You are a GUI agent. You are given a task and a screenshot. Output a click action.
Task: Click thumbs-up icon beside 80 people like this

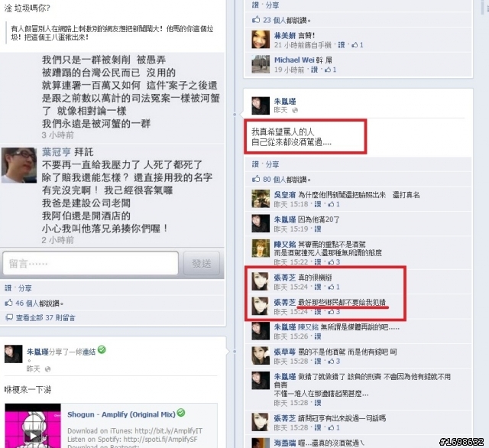[256, 179]
